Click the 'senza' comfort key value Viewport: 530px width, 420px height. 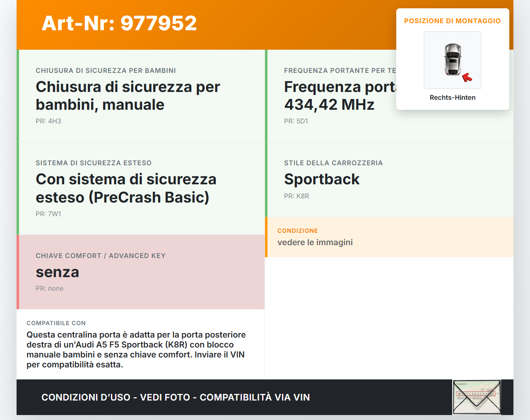point(57,272)
